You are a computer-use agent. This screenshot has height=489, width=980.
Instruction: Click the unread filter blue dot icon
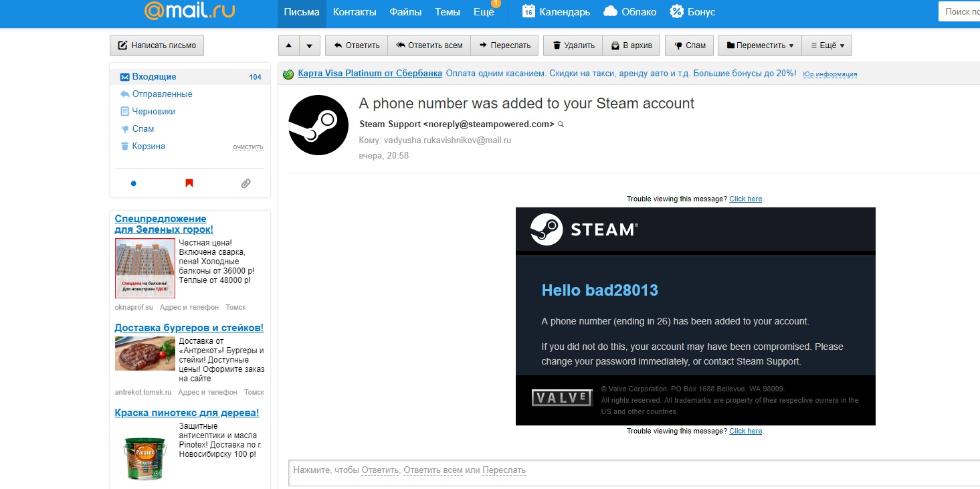click(x=134, y=183)
